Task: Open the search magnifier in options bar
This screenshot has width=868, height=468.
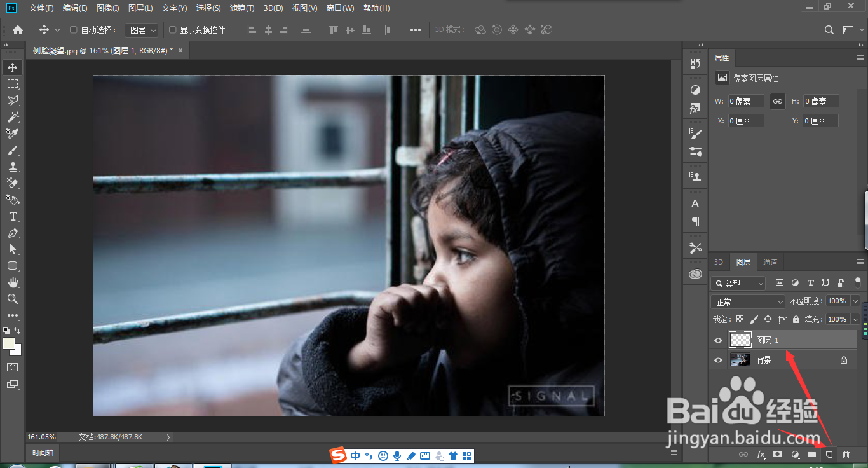Action: click(829, 30)
